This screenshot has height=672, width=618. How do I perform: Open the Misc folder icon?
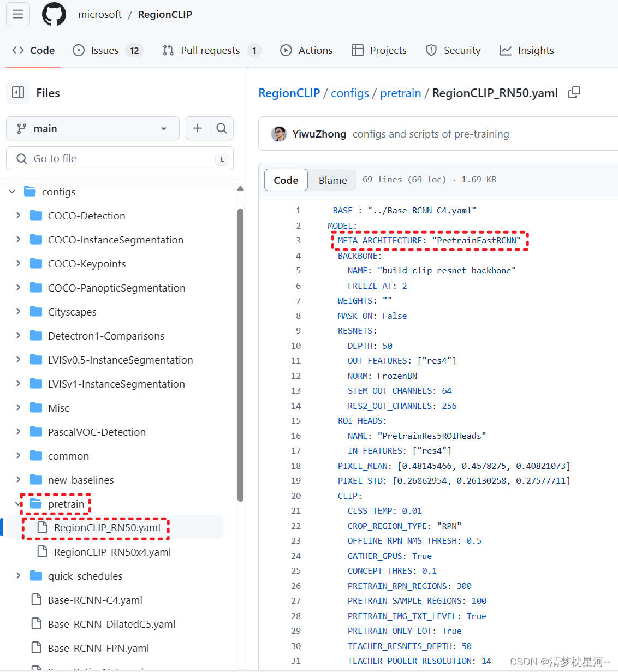pos(36,408)
